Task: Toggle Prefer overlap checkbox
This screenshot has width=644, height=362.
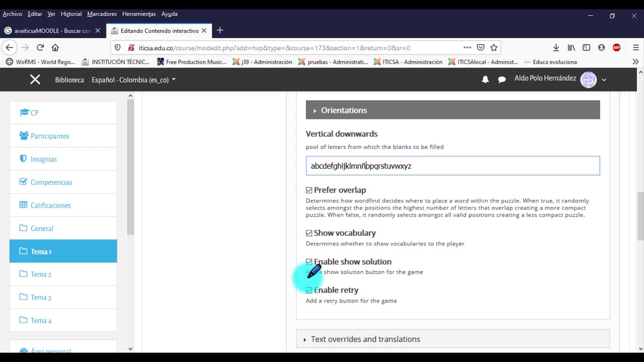Action: point(309,190)
